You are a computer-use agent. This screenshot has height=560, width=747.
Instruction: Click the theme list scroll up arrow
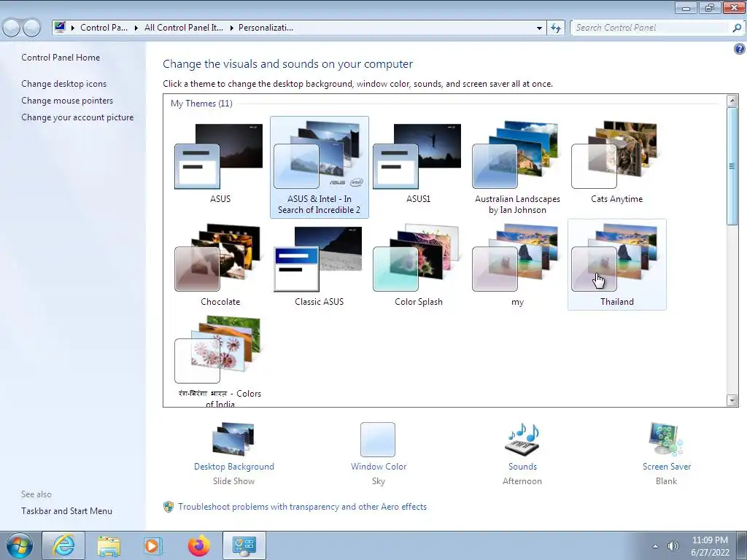732,101
